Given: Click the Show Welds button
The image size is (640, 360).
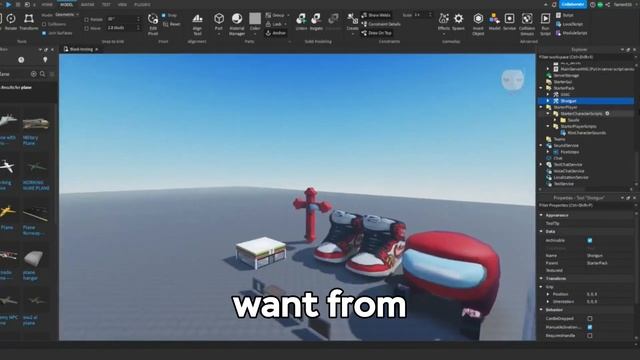Looking at the screenshot, I should pos(376,15).
